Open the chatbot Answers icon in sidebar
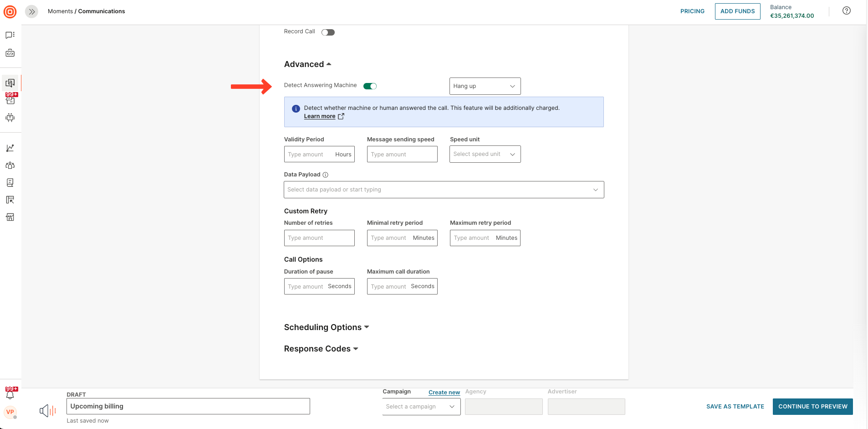868x429 pixels. [x=10, y=118]
